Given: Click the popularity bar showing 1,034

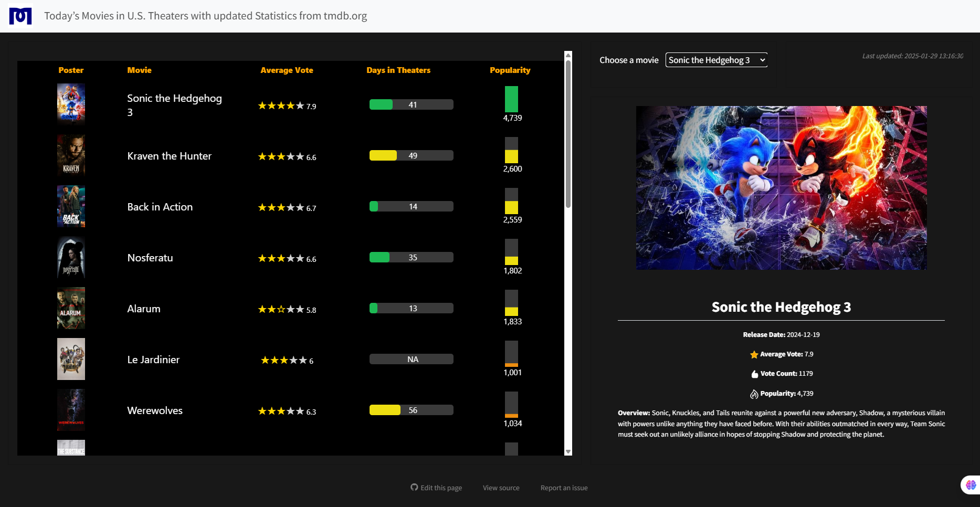Looking at the screenshot, I should 511,405.
